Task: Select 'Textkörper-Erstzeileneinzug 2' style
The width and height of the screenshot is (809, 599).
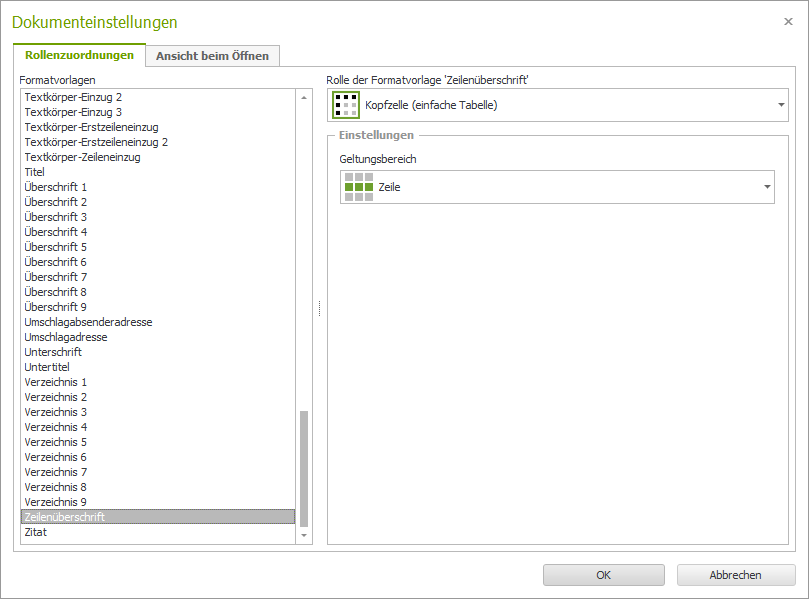Action: [x=96, y=142]
